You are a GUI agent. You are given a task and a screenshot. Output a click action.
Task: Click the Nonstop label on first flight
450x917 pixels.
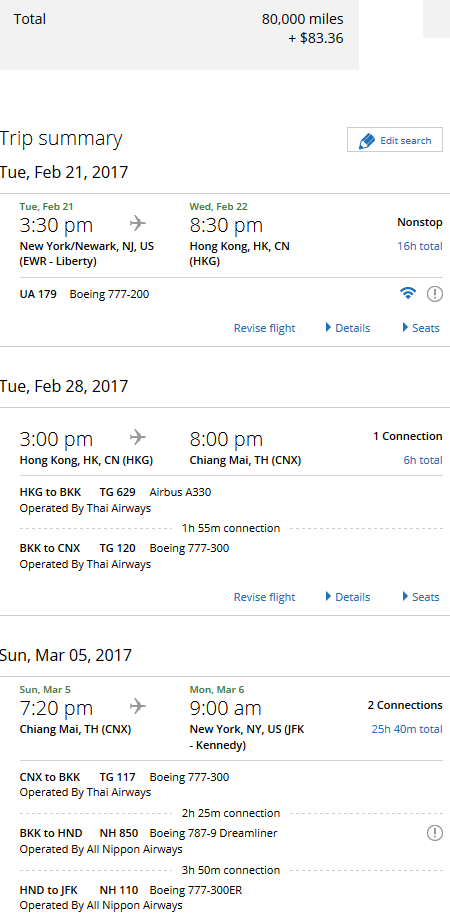pos(420,222)
